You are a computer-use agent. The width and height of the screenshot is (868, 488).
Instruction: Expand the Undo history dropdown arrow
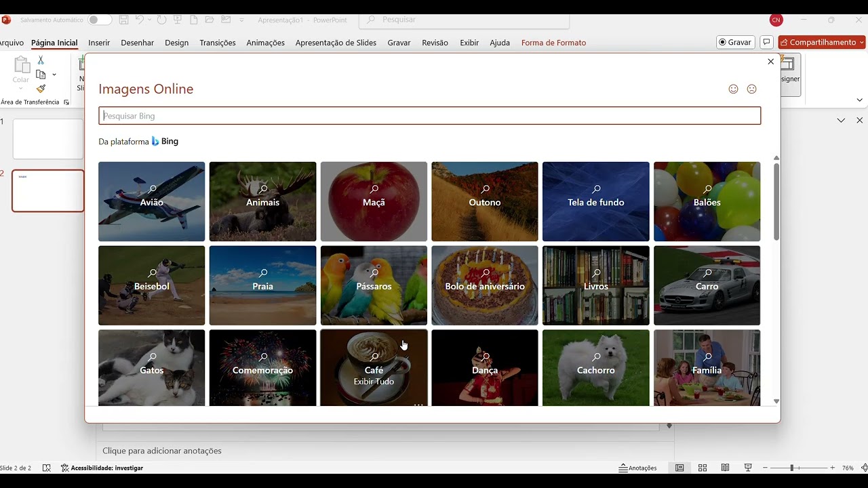(150, 20)
